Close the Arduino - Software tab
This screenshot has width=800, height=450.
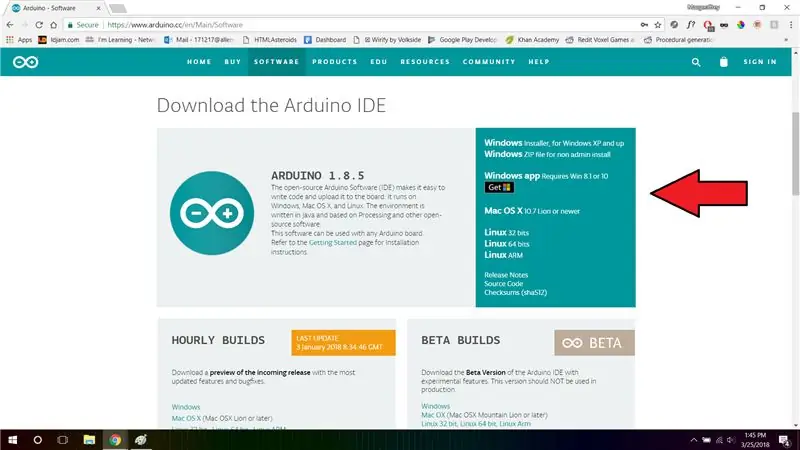(98, 8)
